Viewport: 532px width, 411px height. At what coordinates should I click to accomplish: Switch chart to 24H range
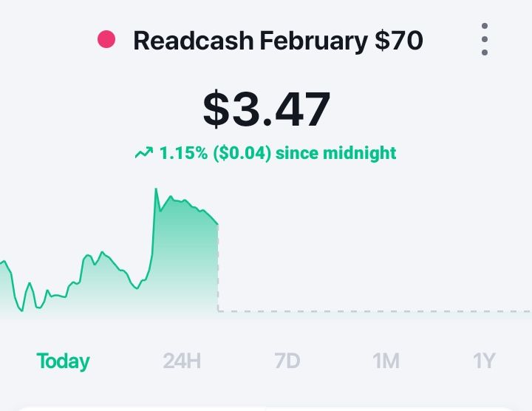tap(182, 361)
